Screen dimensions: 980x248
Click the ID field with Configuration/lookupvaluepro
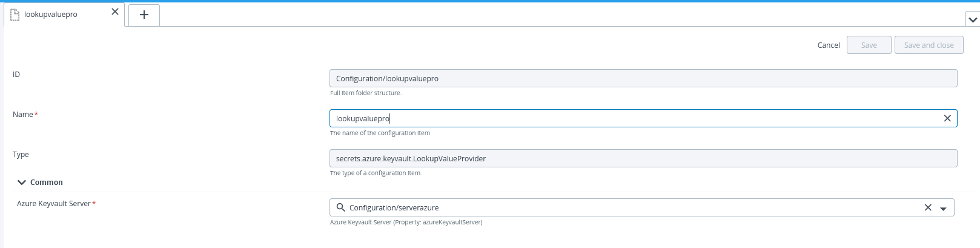643,79
